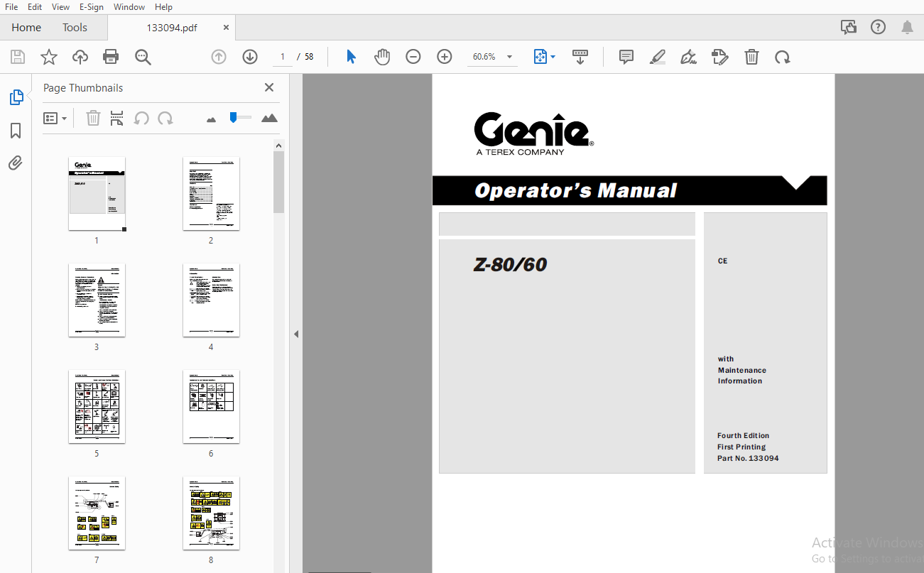Screen dimensions: 924x573
Task: Select page 8 thumbnail
Action: [x=211, y=513]
